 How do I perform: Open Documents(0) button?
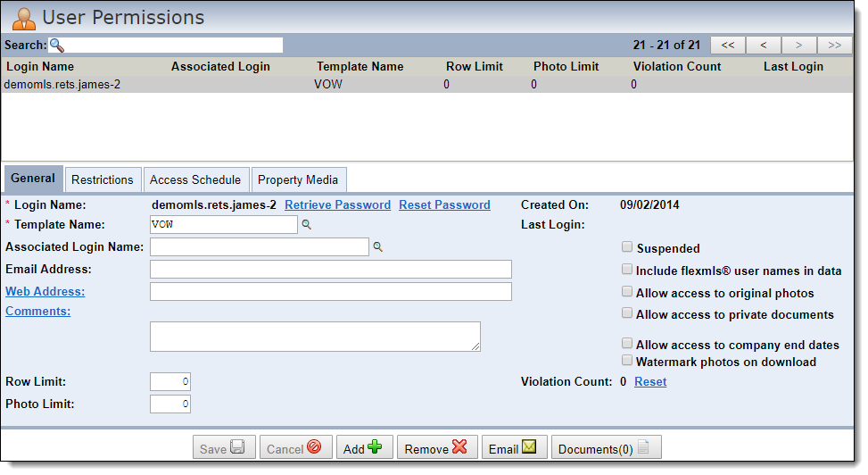point(606,447)
